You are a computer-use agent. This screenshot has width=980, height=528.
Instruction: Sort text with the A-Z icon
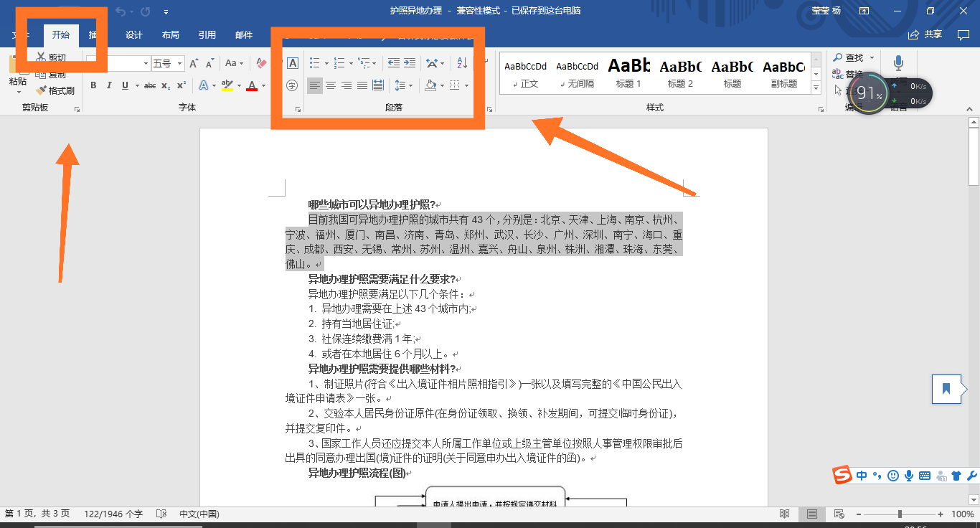point(462,64)
